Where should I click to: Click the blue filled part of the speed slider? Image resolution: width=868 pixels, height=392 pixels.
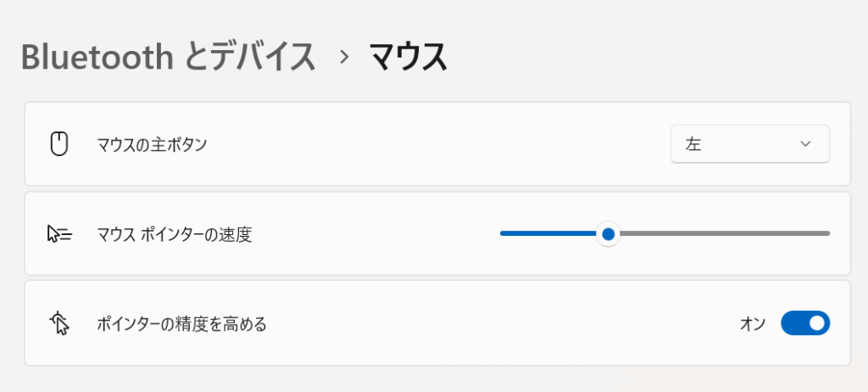tap(548, 233)
